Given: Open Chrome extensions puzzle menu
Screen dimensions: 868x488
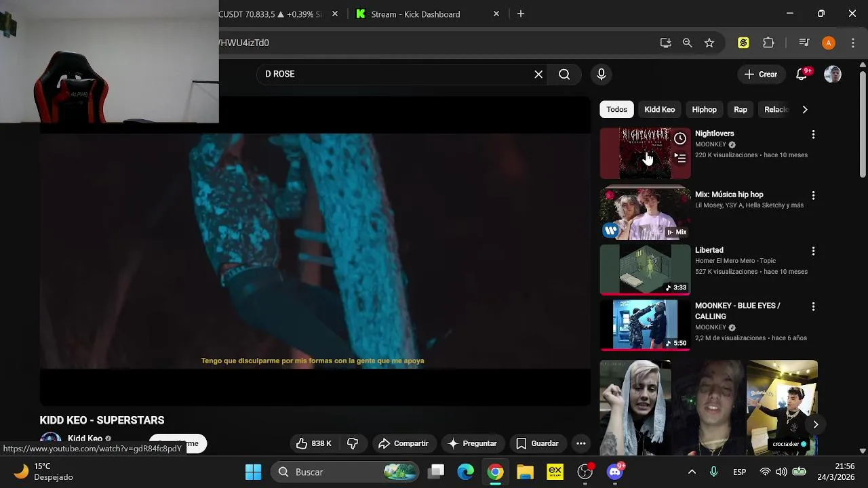Looking at the screenshot, I should point(768,43).
